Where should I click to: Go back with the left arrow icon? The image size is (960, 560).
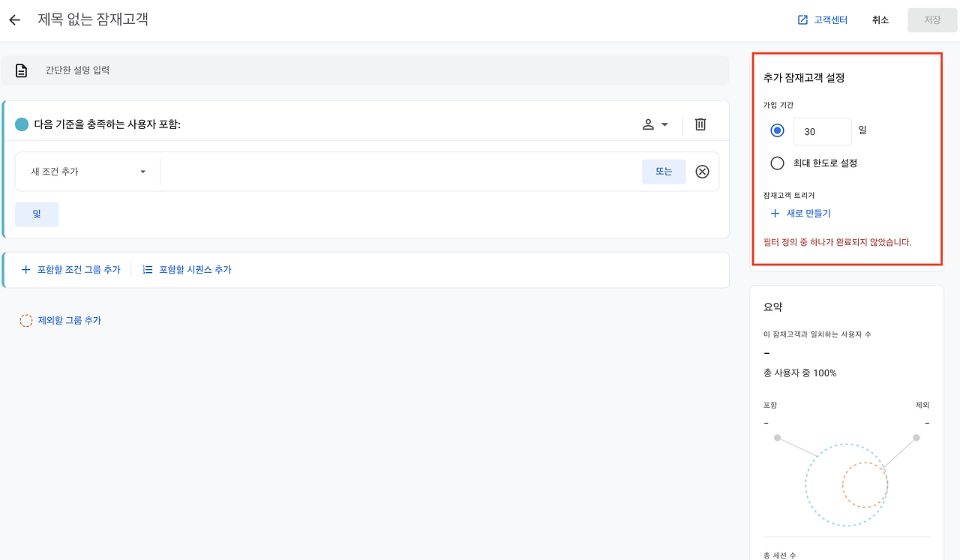[14, 20]
